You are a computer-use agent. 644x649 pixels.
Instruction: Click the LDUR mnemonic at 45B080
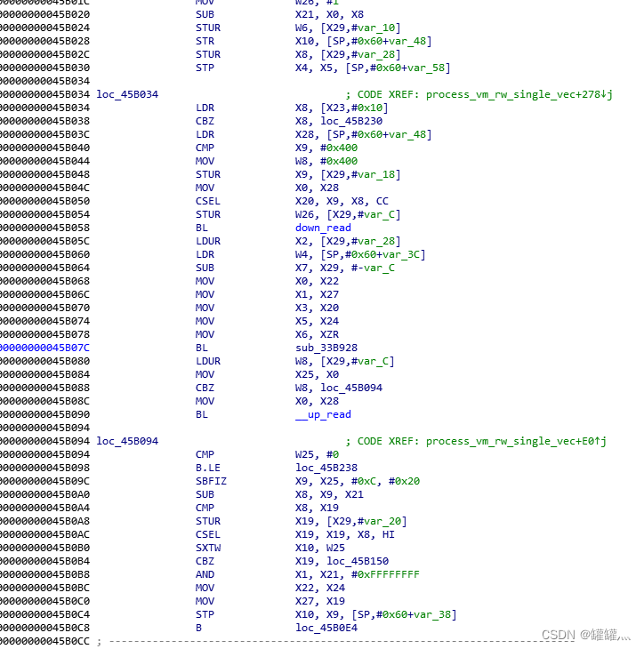coord(208,361)
